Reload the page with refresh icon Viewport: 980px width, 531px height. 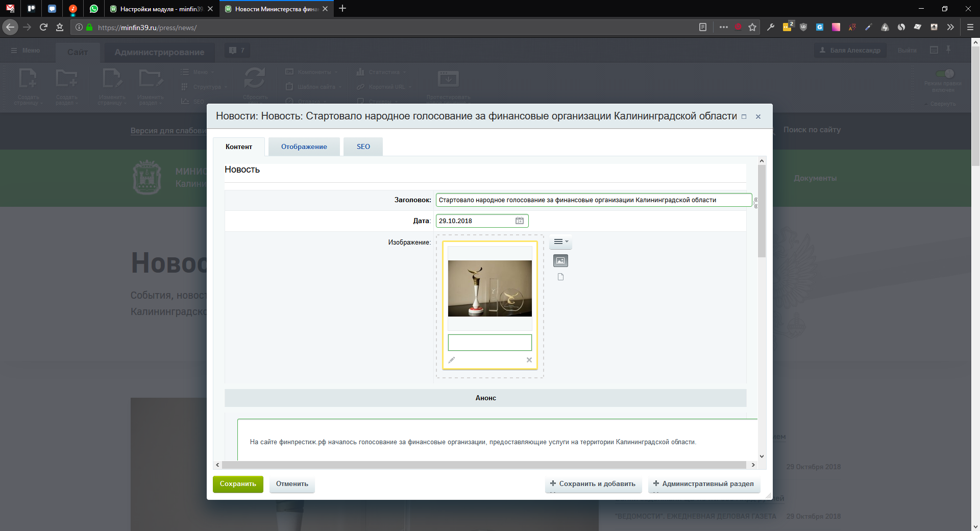(x=43, y=28)
